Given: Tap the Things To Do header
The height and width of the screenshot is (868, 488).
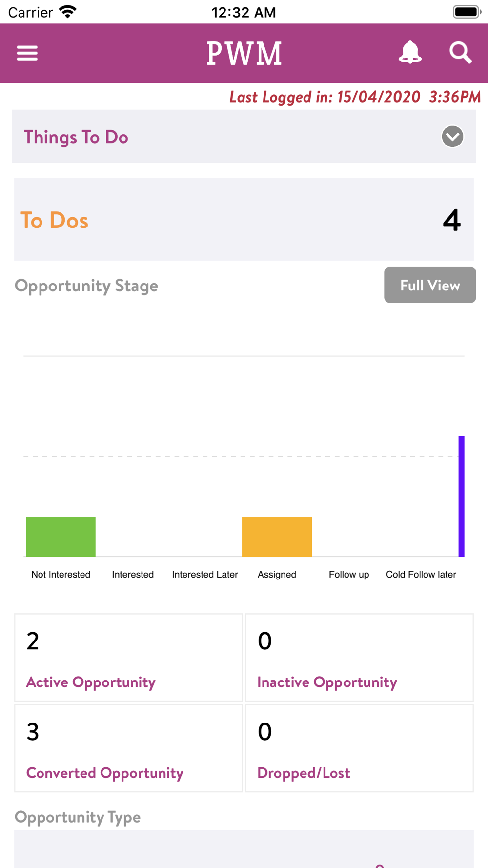Looking at the screenshot, I should tap(244, 136).
